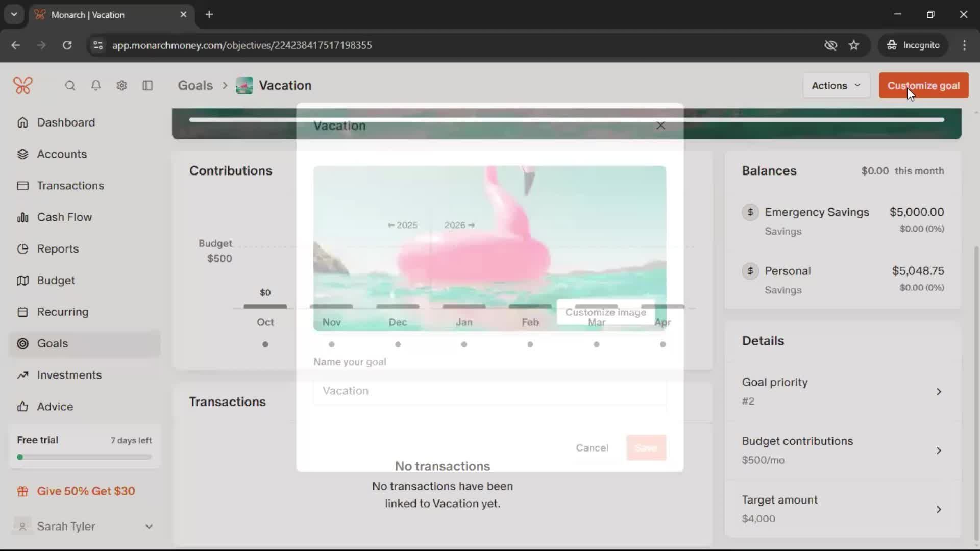Click the search magnifier icon
This screenshot has width=980, height=551.
70,86
